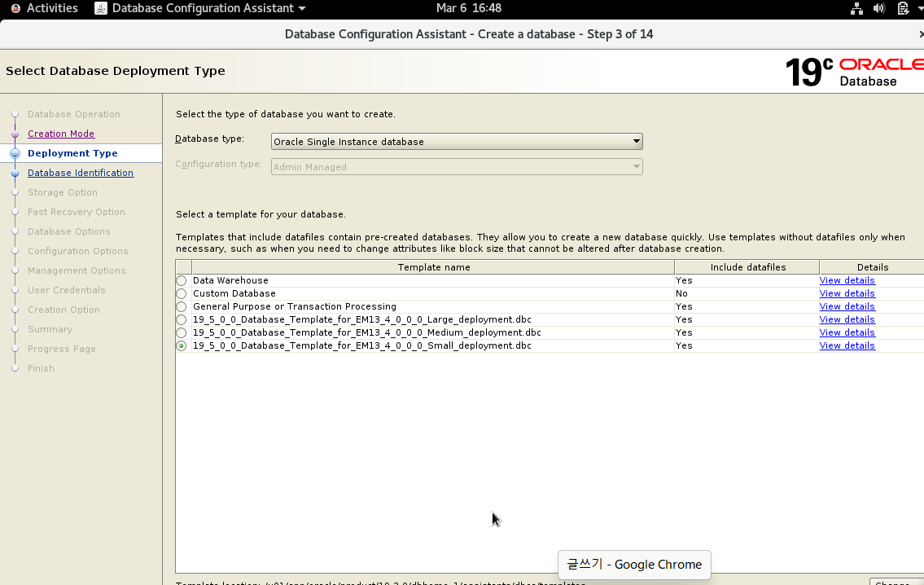Click the volume speaker icon
The image size is (924, 585).
pyautogui.click(x=879, y=8)
